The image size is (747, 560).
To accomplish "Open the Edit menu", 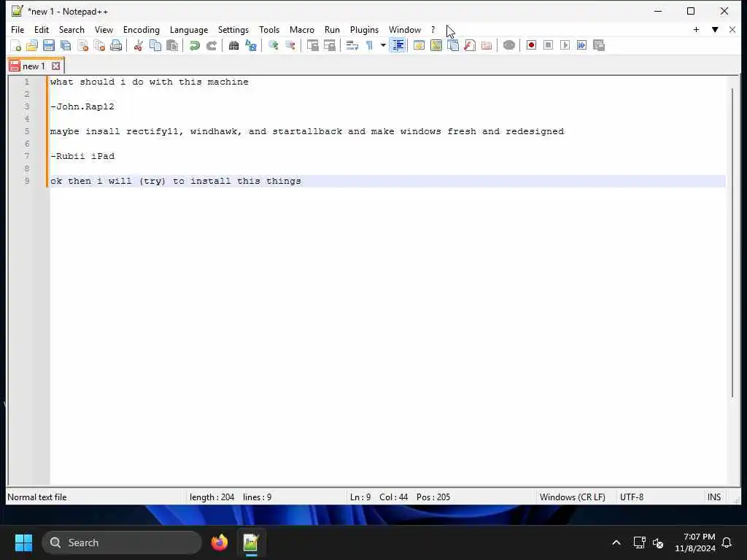I will pos(42,29).
